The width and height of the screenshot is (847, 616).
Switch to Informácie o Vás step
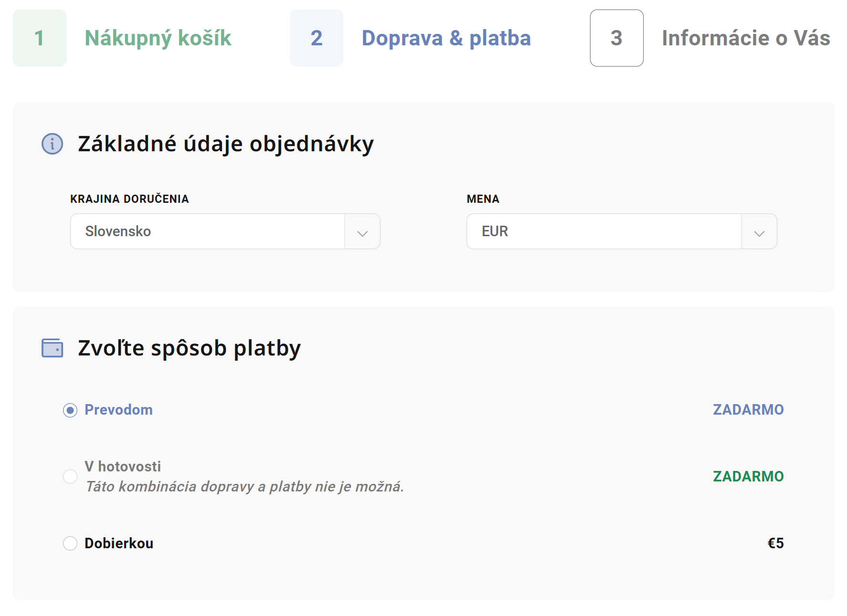pos(746,38)
